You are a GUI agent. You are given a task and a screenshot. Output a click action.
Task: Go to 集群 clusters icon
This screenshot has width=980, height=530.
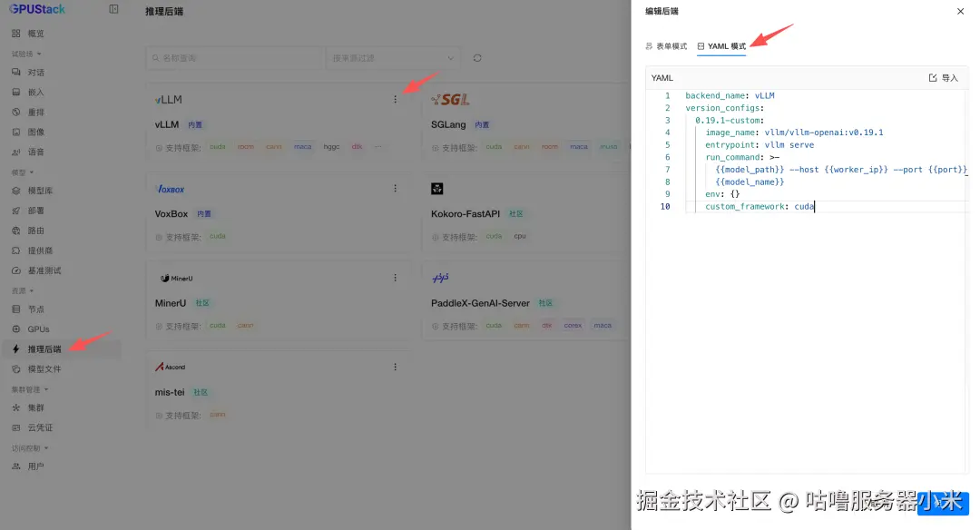click(x=16, y=408)
